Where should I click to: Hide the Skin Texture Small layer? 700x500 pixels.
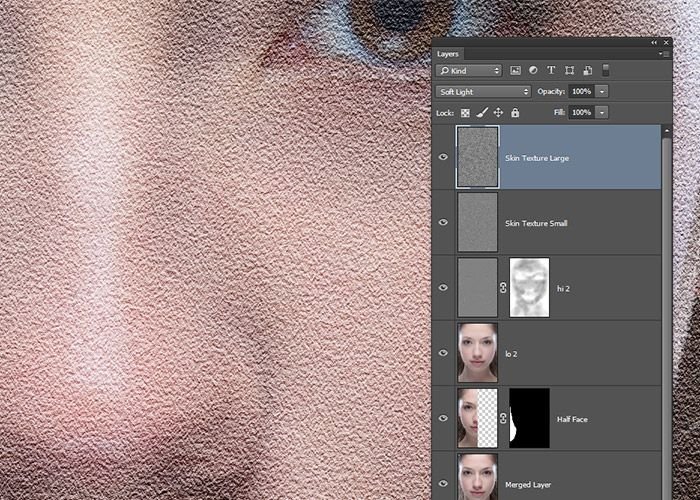(443, 222)
